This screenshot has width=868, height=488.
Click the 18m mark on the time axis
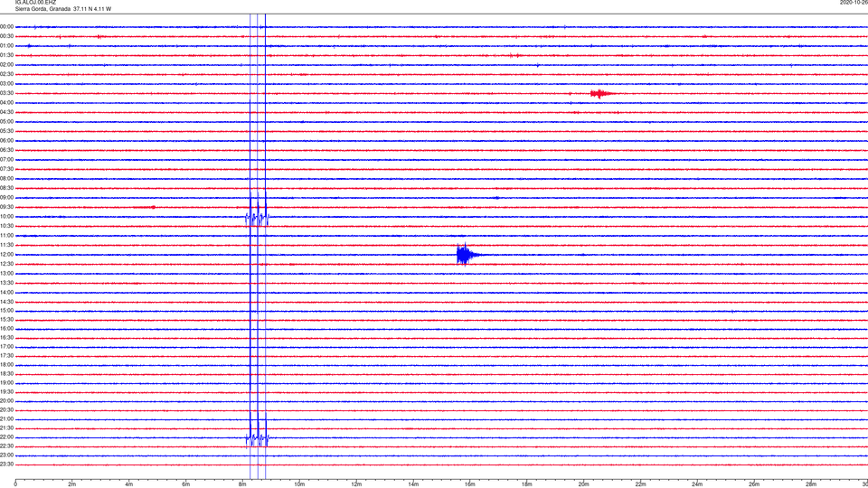tap(527, 484)
